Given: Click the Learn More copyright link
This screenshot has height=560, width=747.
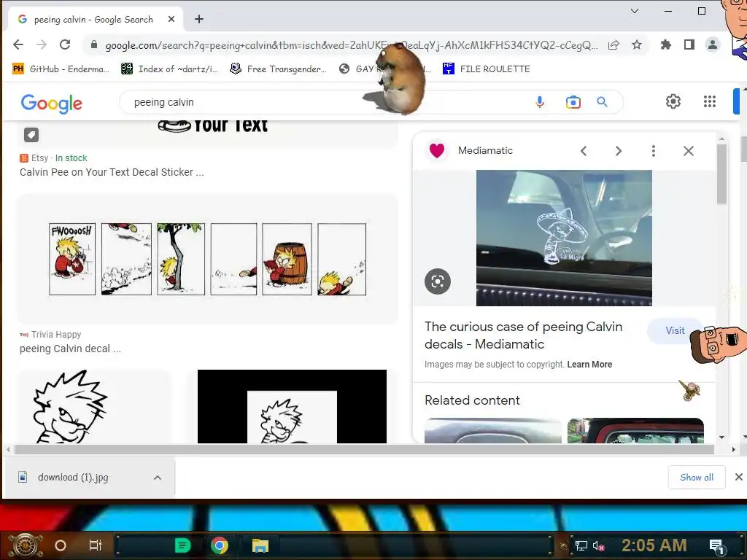Looking at the screenshot, I should click(589, 365).
